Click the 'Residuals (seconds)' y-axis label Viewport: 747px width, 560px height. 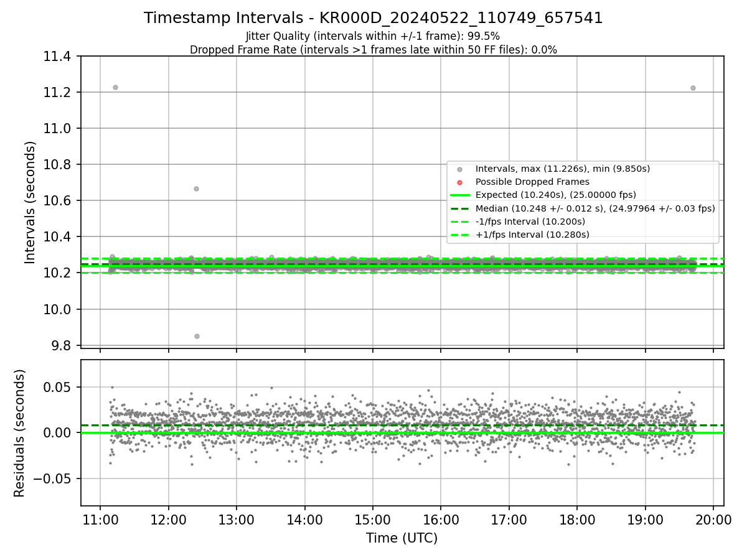[20, 433]
